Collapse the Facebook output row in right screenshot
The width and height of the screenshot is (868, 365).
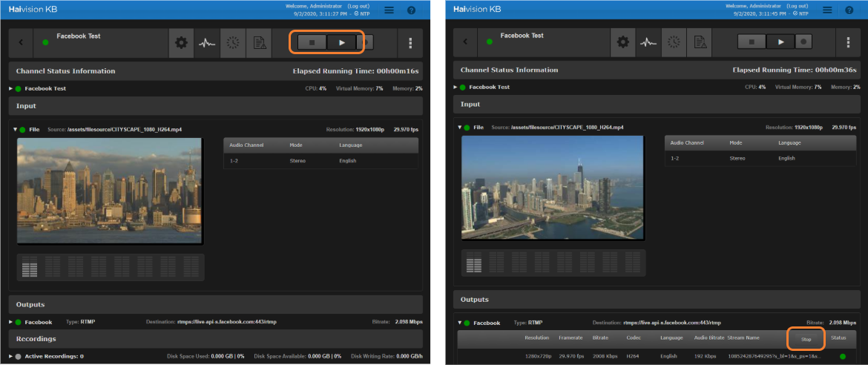click(x=458, y=323)
